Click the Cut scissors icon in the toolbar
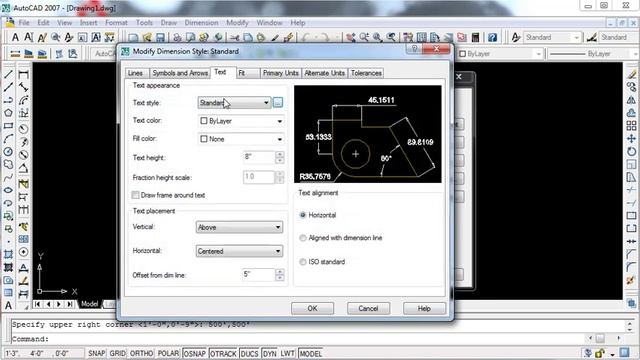The height and width of the screenshot is (360, 640). pos(234,38)
